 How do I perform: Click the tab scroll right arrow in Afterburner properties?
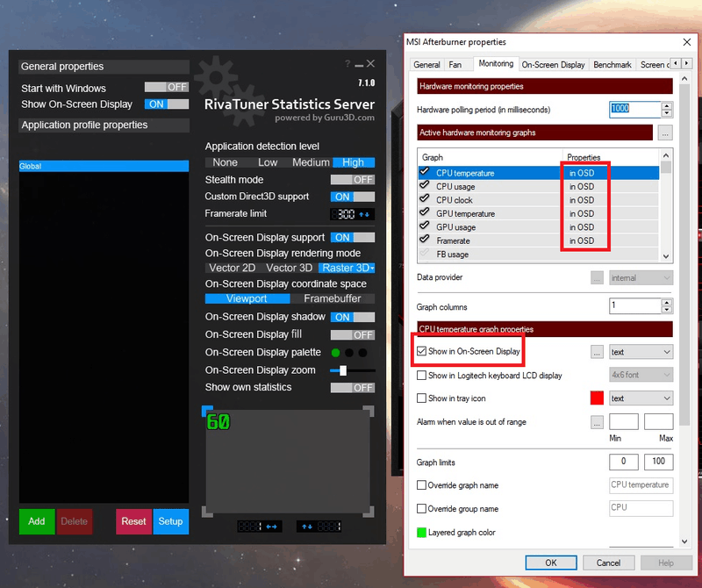click(686, 63)
